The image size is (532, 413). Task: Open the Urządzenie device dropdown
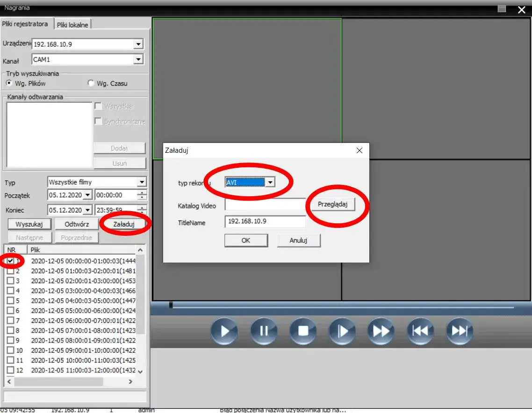[x=138, y=44]
